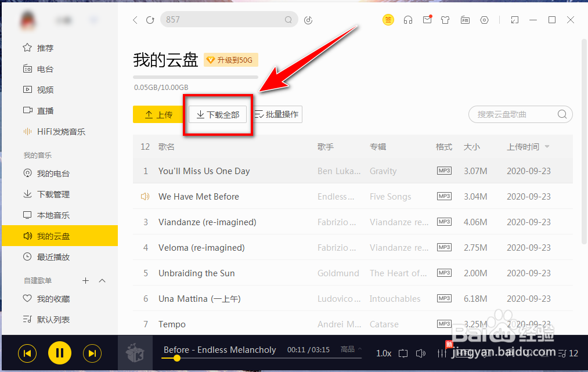Click the 升级到50G upgrade link
This screenshot has height=372, width=588.
coord(230,60)
